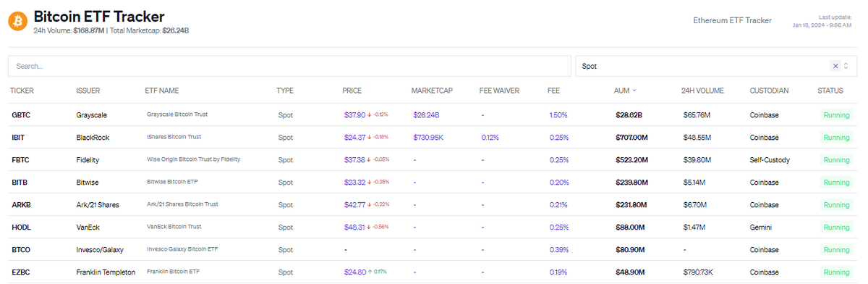This screenshot has width=868, height=284.
Task: Click GBTC marketcap $26.24B
Action: click(x=426, y=115)
